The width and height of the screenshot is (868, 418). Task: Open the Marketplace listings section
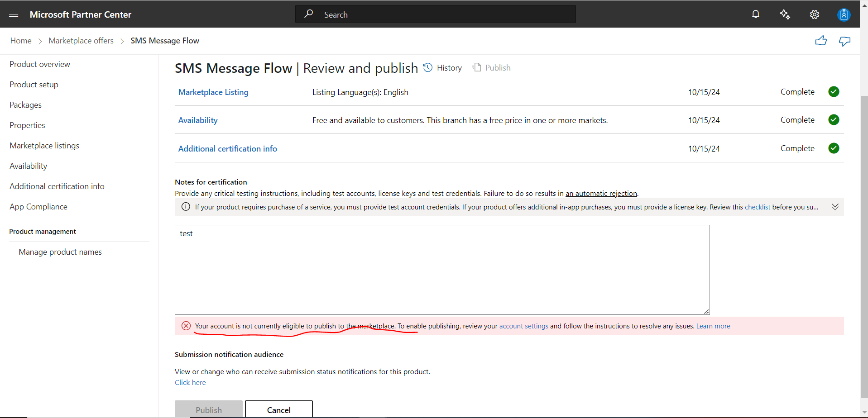[x=44, y=145]
